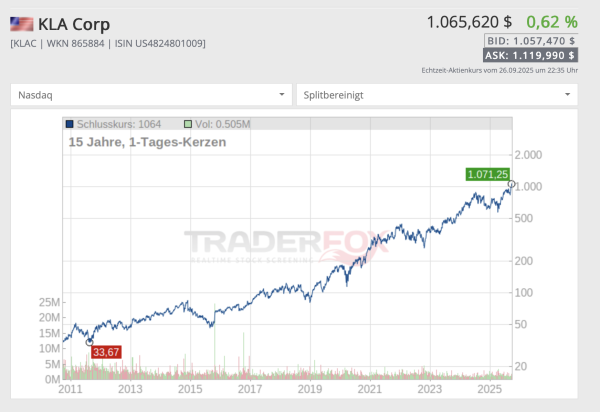Click the 2015 label on the time axis
The image size is (600, 412).
click(190, 388)
